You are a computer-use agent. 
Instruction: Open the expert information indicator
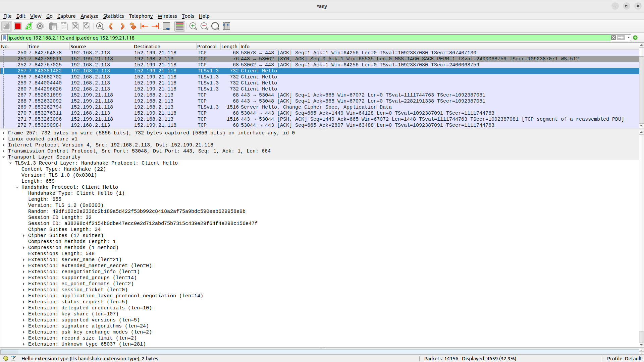[x=6, y=358]
